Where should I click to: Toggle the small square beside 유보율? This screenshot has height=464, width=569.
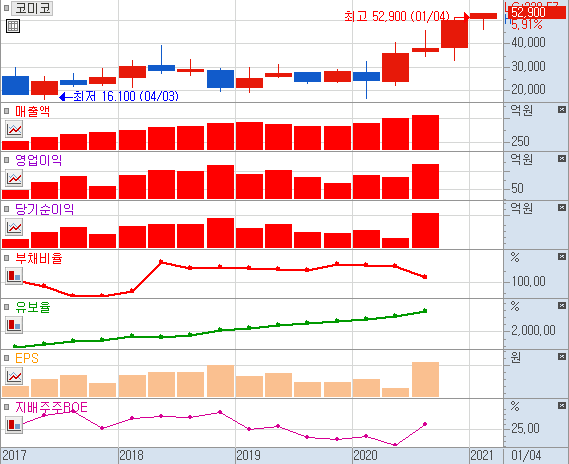click(6, 307)
